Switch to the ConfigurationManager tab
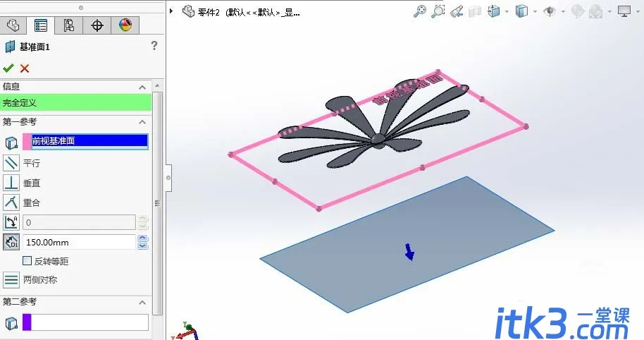The image size is (644, 340). (68, 25)
